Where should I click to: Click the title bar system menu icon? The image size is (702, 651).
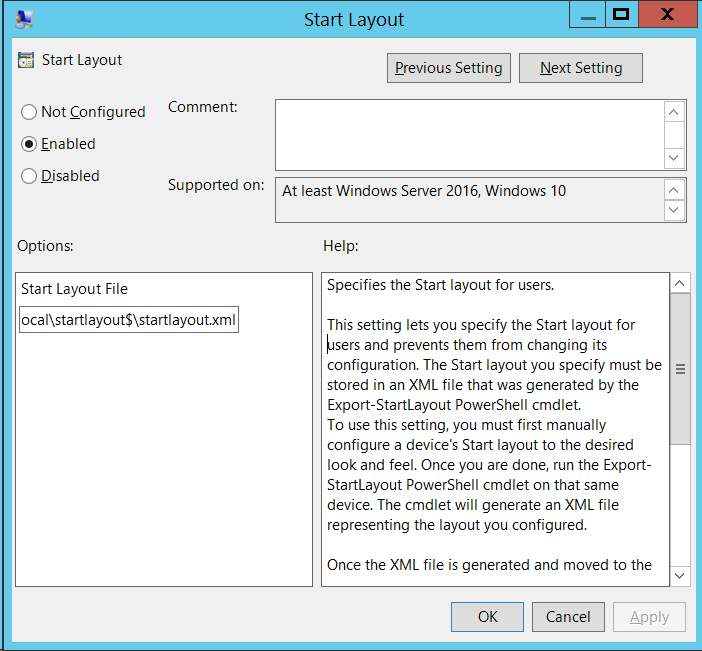click(23, 16)
